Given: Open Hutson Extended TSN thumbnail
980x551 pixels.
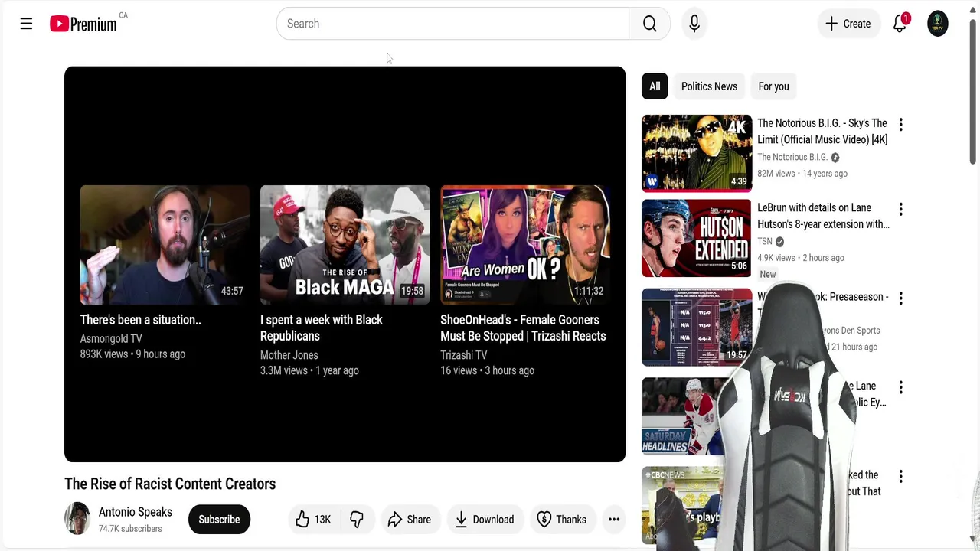Looking at the screenshot, I should pos(697,238).
